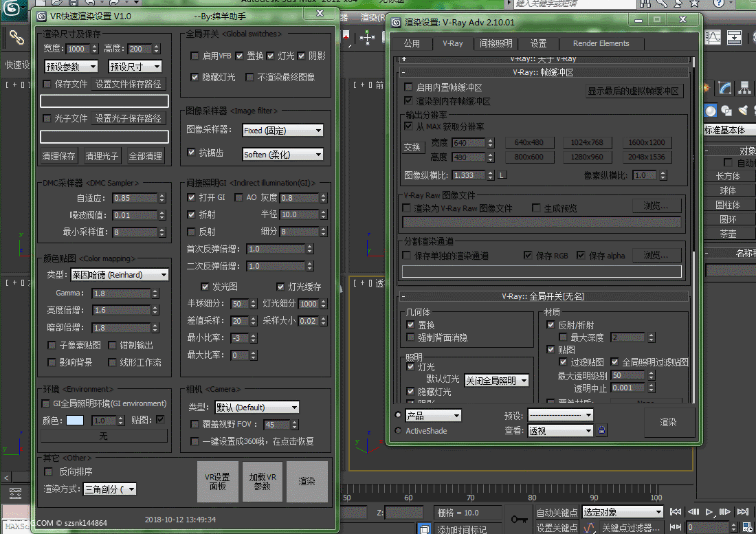Switch to the 间接照明 tab
Viewport: 756px width, 534px height.
point(496,43)
